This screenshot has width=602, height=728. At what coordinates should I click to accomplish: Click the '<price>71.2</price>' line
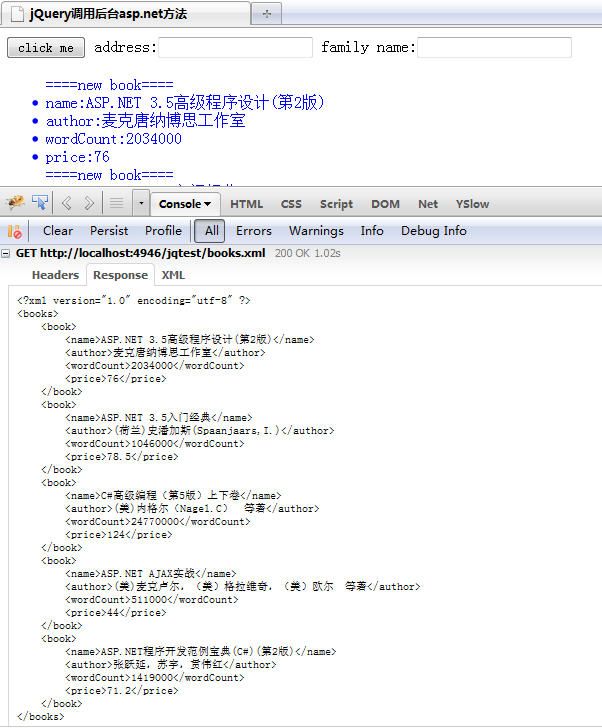[122, 690]
